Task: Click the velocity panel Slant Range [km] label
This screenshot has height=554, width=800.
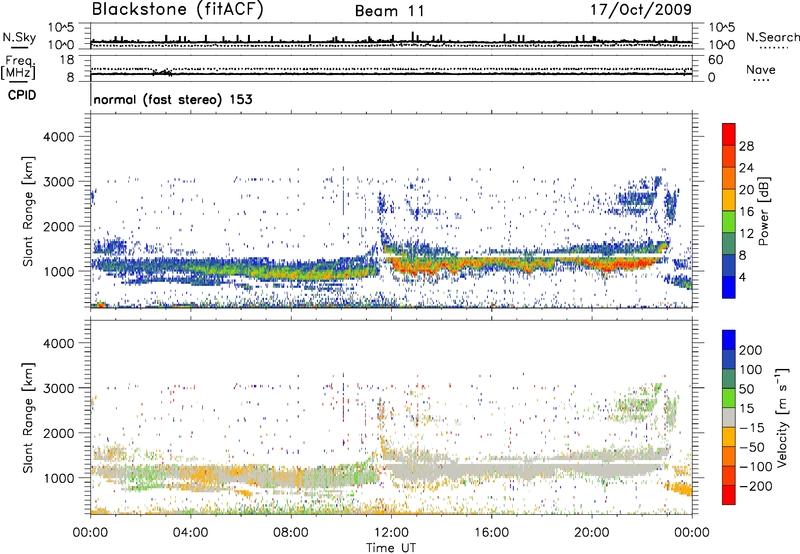Action: (x=29, y=418)
